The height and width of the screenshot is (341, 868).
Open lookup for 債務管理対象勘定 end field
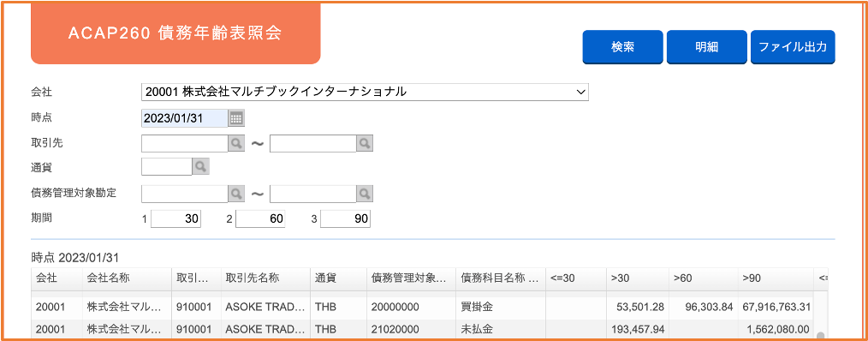point(365,194)
